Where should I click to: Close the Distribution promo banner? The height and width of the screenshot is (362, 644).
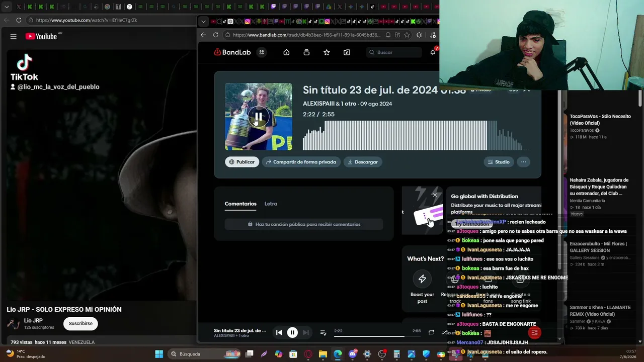pos(435,195)
